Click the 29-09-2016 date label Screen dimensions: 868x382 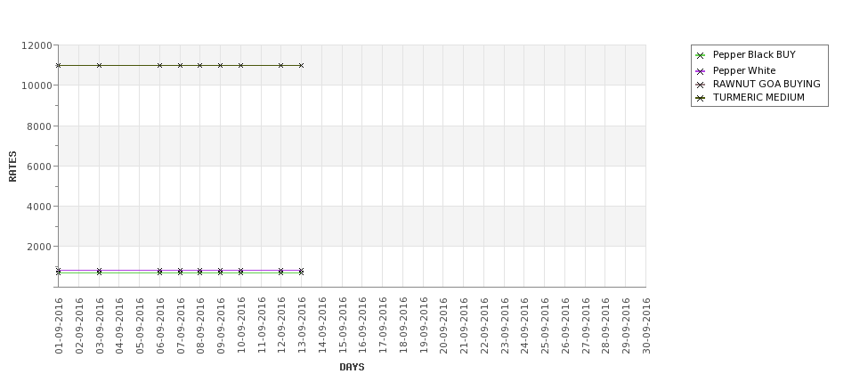click(626, 326)
